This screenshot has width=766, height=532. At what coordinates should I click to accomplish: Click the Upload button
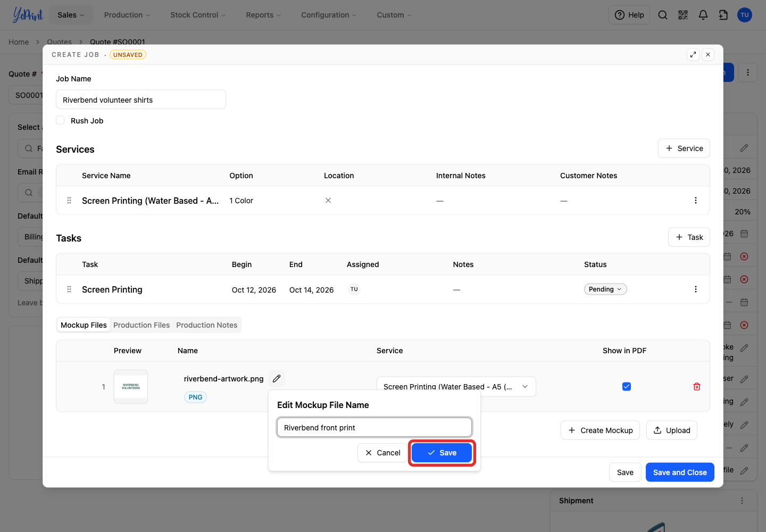coord(672,430)
